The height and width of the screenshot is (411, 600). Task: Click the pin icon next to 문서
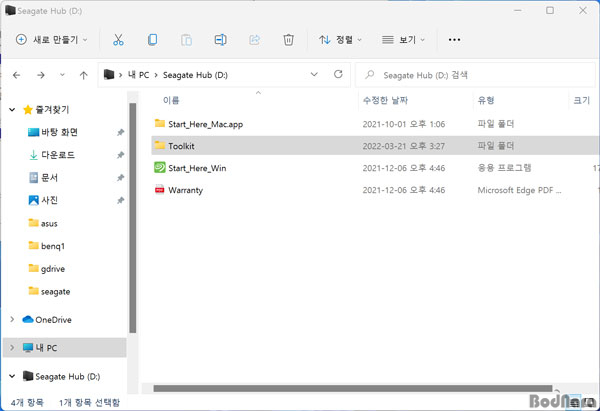[x=121, y=178]
